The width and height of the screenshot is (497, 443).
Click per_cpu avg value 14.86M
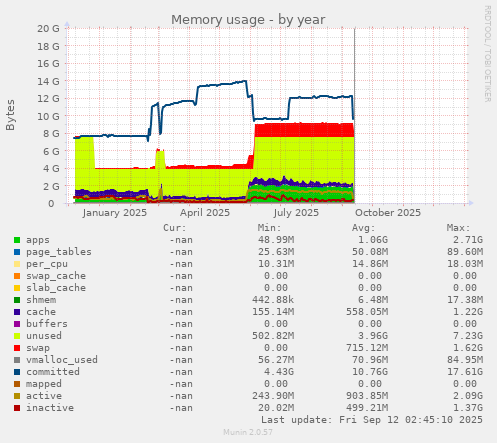370,264
